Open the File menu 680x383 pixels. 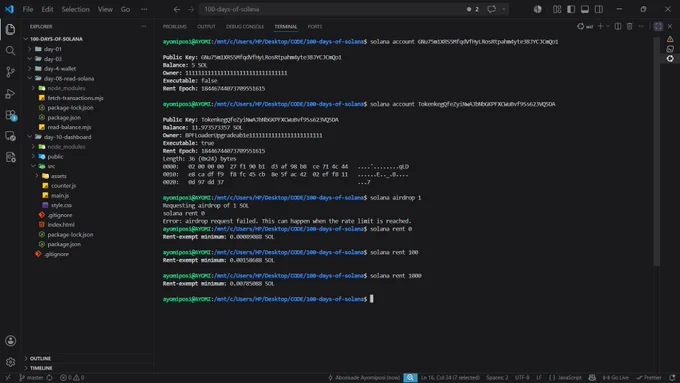28,9
